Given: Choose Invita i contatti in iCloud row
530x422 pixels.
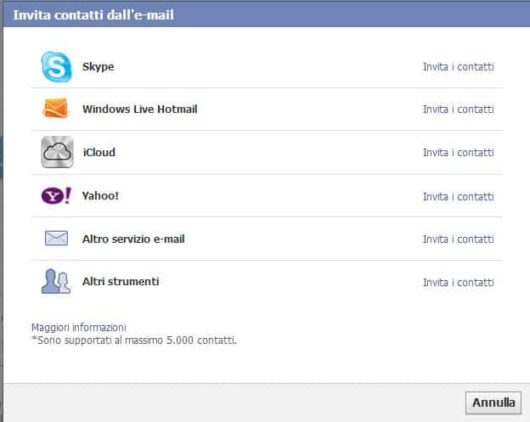Looking at the screenshot, I should (x=458, y=153).
